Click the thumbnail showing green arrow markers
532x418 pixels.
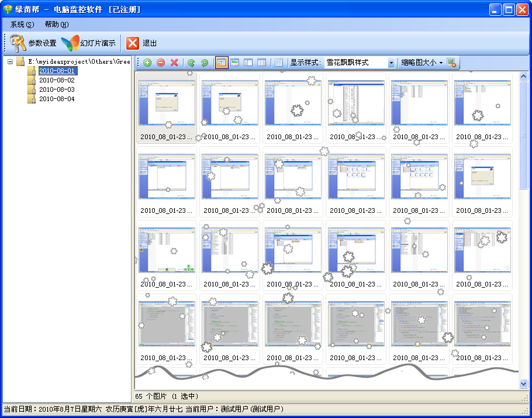pyautogui.click(x=167, y=250)
